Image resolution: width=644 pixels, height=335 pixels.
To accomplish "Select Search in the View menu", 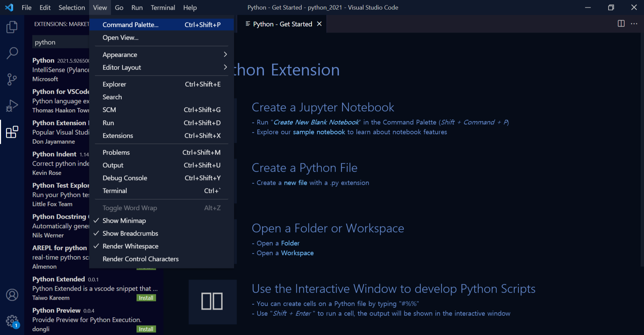I will pyautogui.click(x=162, y=97).
